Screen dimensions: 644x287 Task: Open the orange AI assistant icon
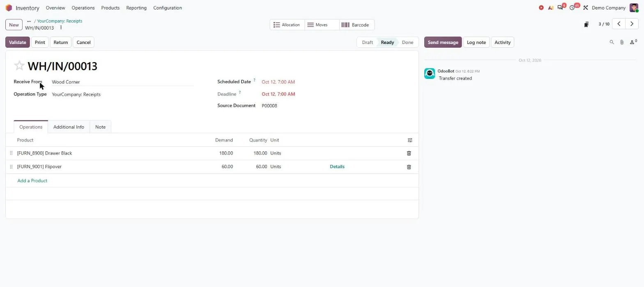pos(551,8)
